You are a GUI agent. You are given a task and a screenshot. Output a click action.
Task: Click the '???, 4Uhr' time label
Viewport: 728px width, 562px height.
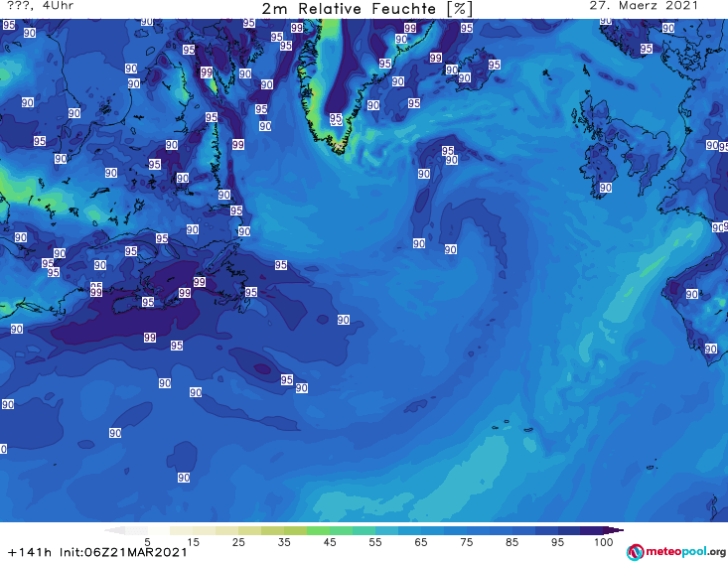point(41,6)
